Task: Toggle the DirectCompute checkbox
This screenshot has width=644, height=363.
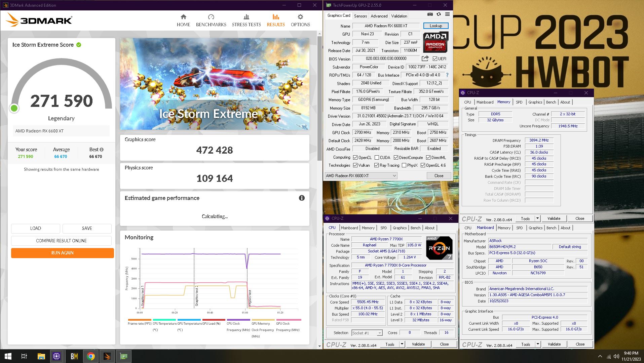Action: [x=396, y=157]
